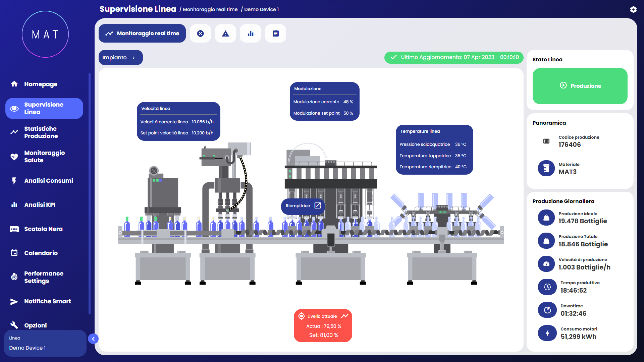This screenshot has height=362, width=644.
Task: Open the bar chart toolbar icon
Action: tap(251, 33)
